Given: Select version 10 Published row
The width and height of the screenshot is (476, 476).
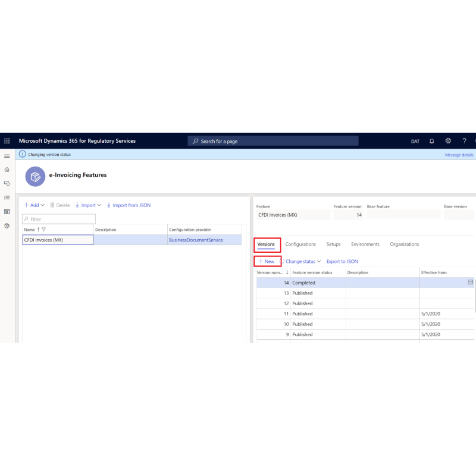Looking at the screenshot, I should 365,324.
